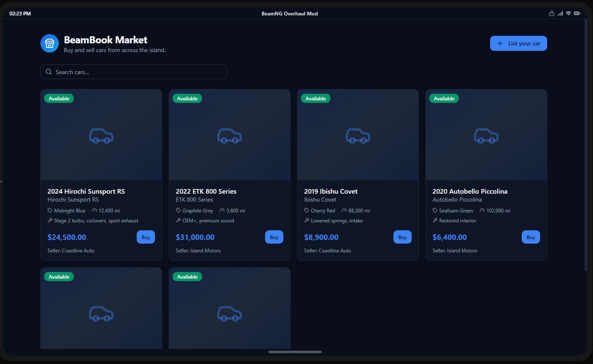Click Seller: Coastline Auto on the Sunsport card
This screenshot has height=364, width=593.
[x=71, y=250]
